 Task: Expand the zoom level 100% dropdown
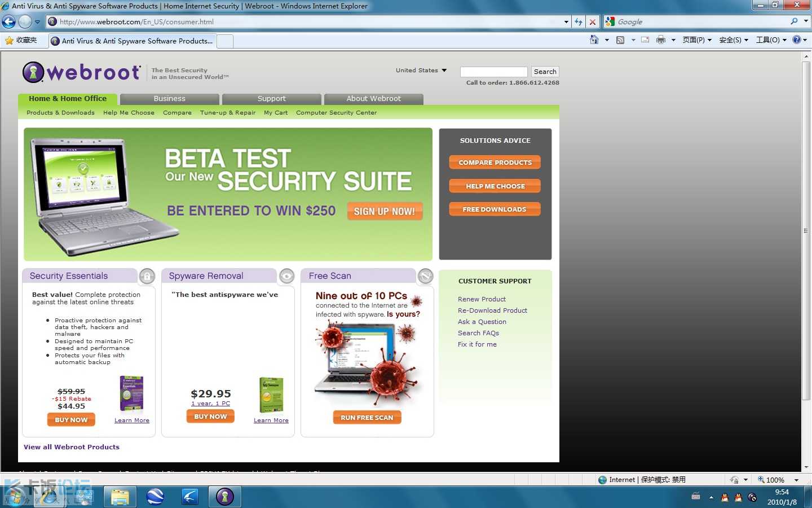coord(796,480)
